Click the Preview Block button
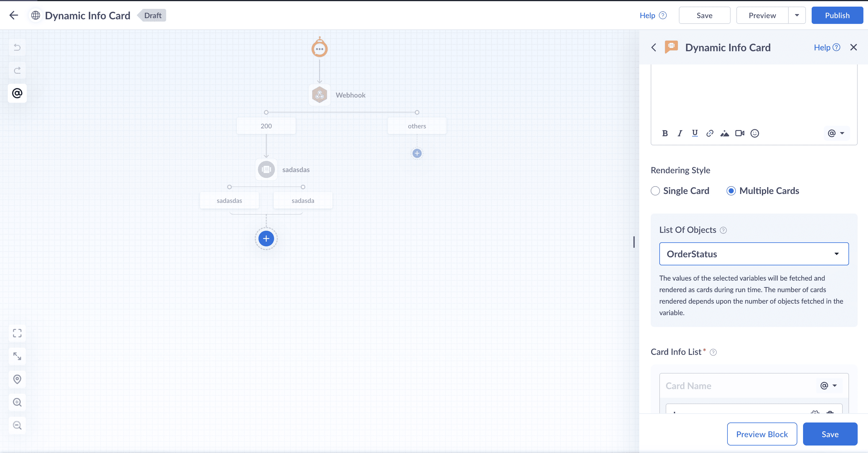The image size is (868, 453). click(x=762, y=434)
